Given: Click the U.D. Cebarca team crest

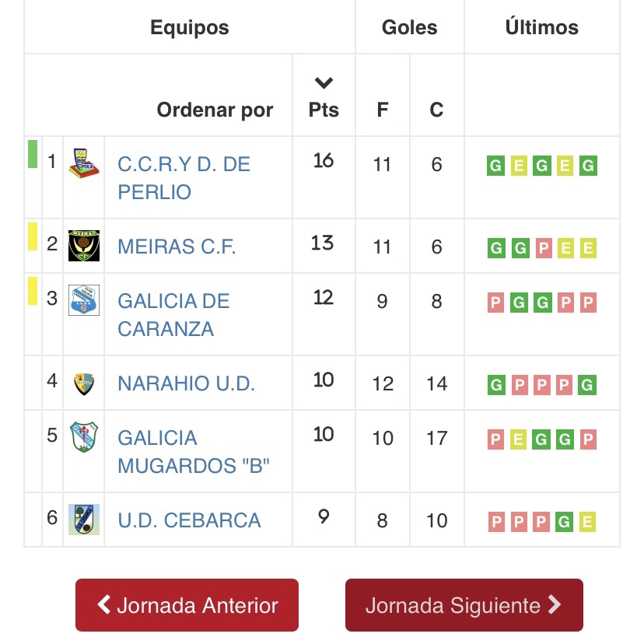Looking at the screenshot, I should tap(84, 520).
